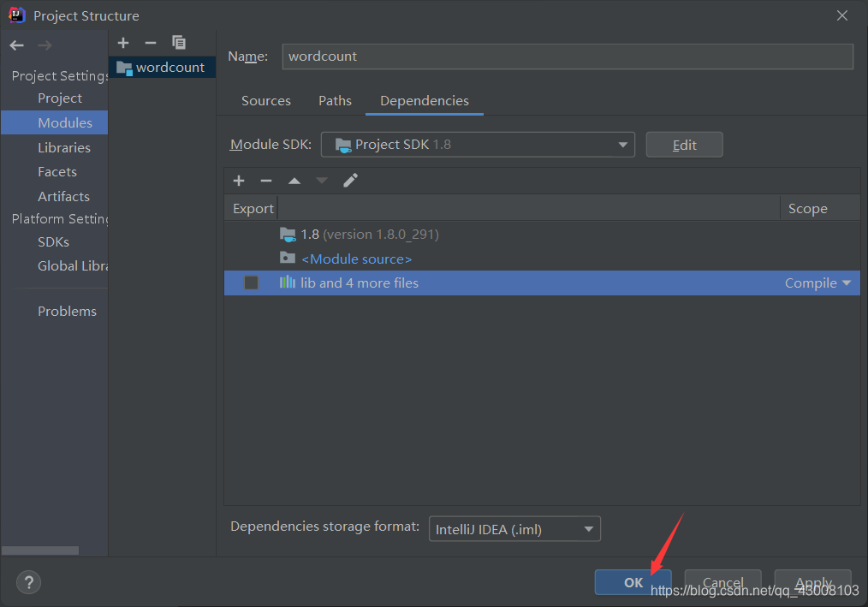This screenshot has height=607, width=868.
Task: Select the wordcount module tree item
Action: coord(162,68)
